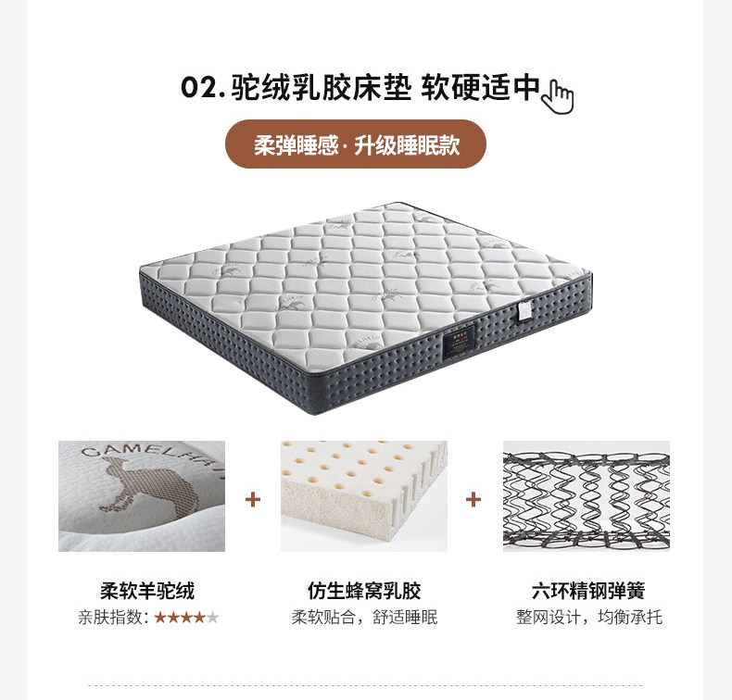The height and width of the screenshot is (700, 732).
Task: Click the hand pointer icon beside the title
Action: point(557,96)
